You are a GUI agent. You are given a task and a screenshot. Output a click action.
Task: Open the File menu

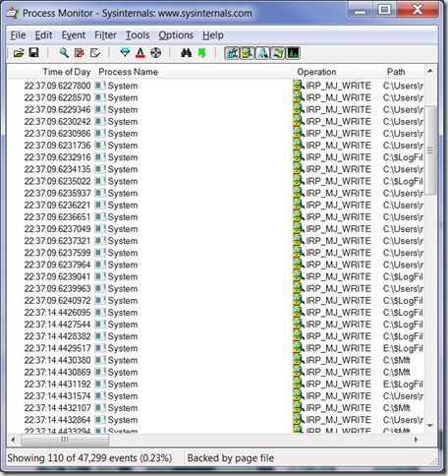pos(18,35)
